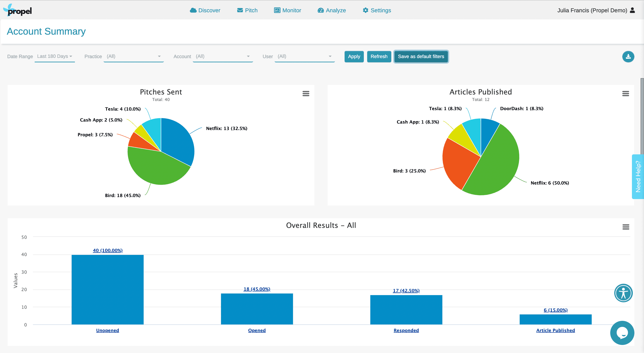644x353 pixels.
Task: Click the Article Published axis link
Action: click(x=555, y=330)
